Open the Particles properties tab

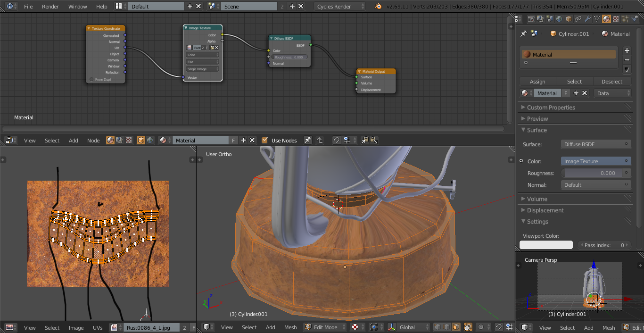coord(625,19)
